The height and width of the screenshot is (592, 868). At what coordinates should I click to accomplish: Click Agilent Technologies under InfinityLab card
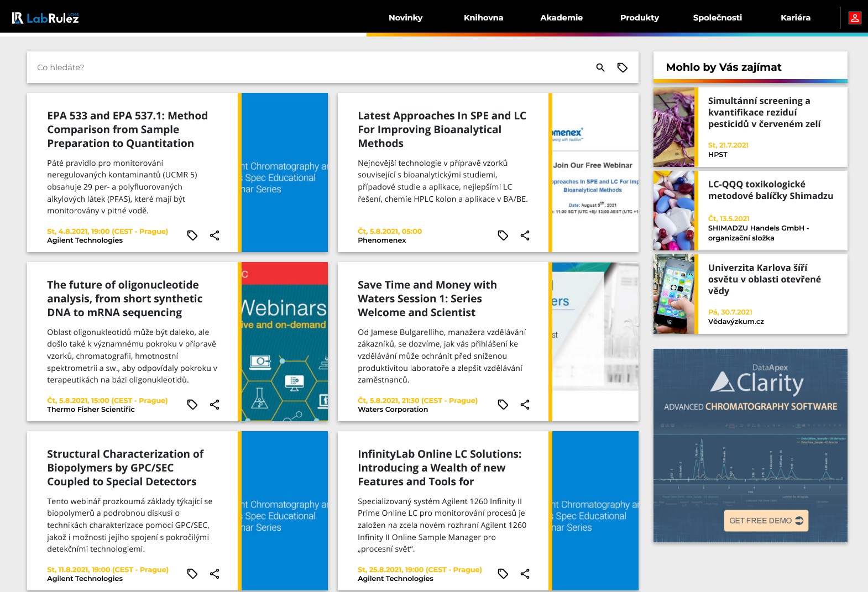395,579
